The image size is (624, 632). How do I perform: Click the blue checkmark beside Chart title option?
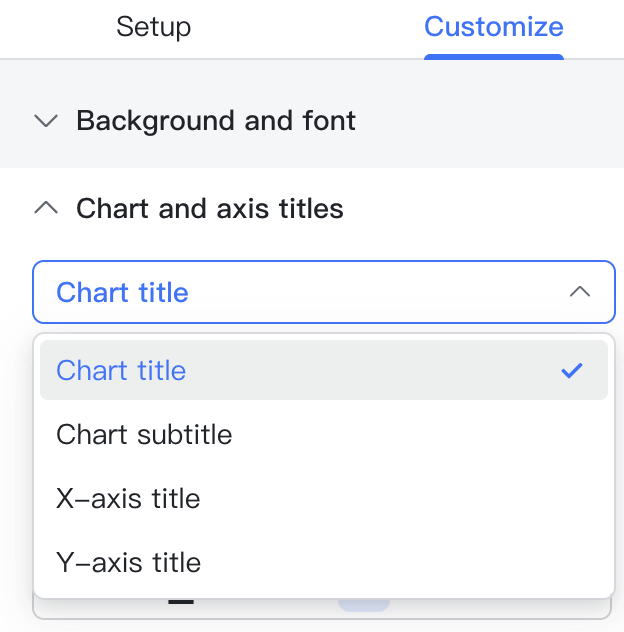(572, 371)
